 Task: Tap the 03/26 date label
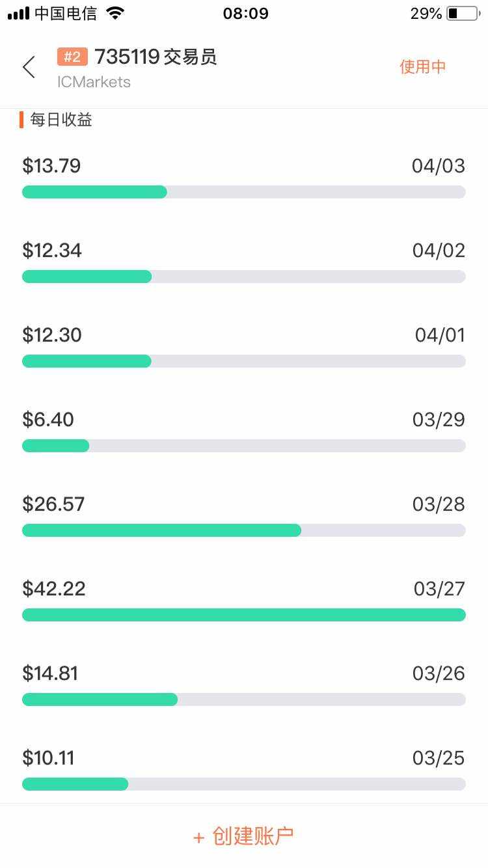[x=439, y=673]
